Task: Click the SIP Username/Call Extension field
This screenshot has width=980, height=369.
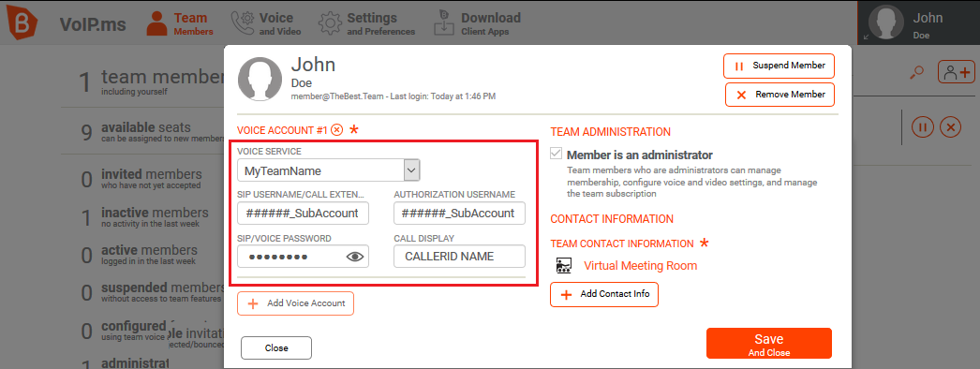Action: click(x=303, y=213)
